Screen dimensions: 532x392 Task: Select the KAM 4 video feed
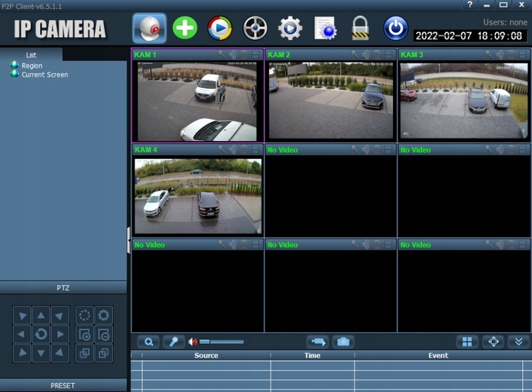(197, 196)
